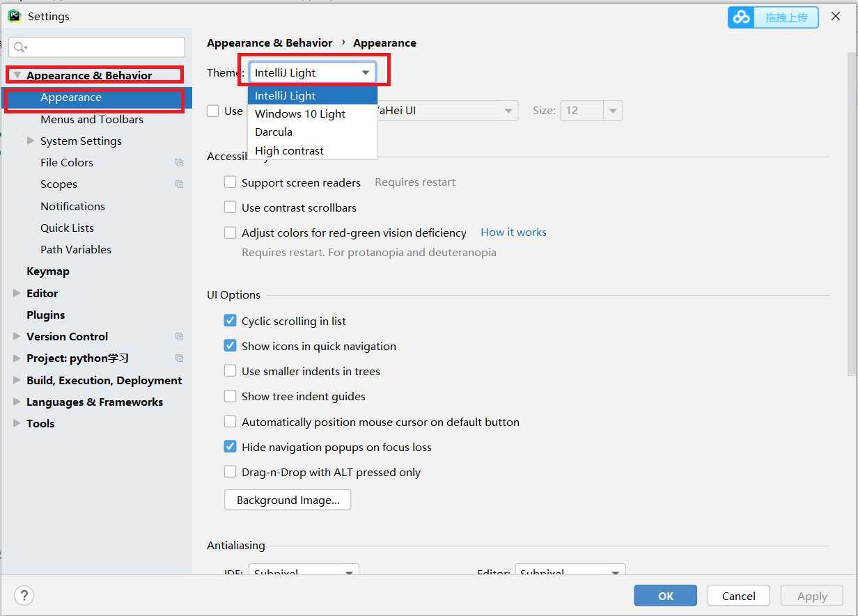The width and height of the screenshot is (858, 616).
Task: Click the project-level icon beside Scopes
Action: (179, 184)
